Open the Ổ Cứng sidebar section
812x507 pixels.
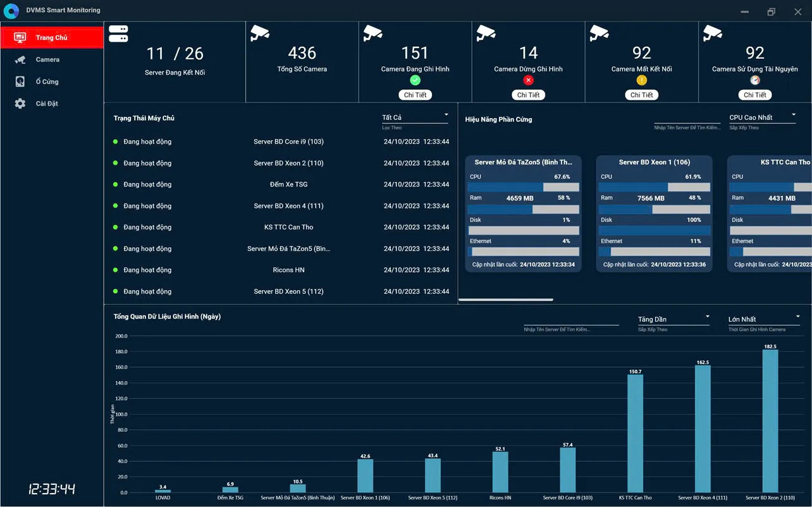click(47, 82)
